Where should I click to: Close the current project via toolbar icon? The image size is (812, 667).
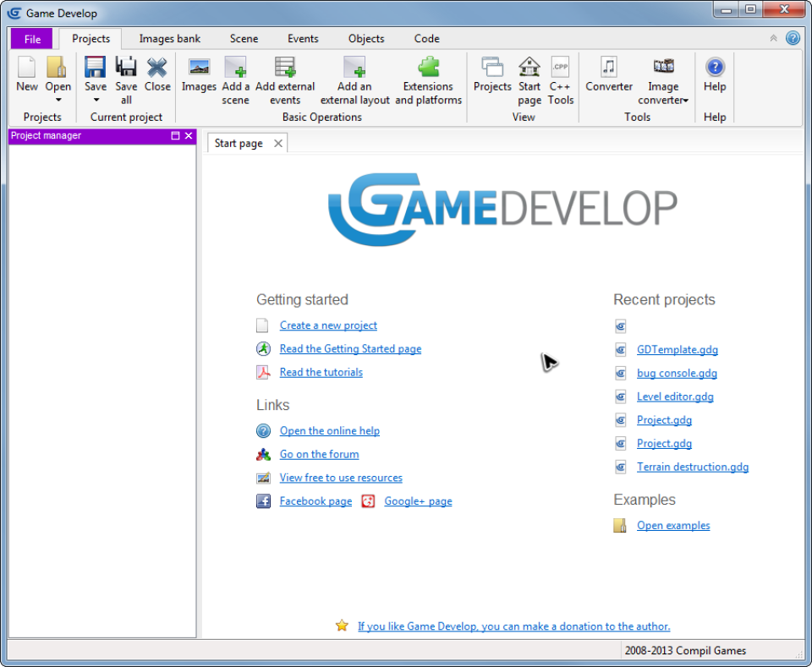157,76
